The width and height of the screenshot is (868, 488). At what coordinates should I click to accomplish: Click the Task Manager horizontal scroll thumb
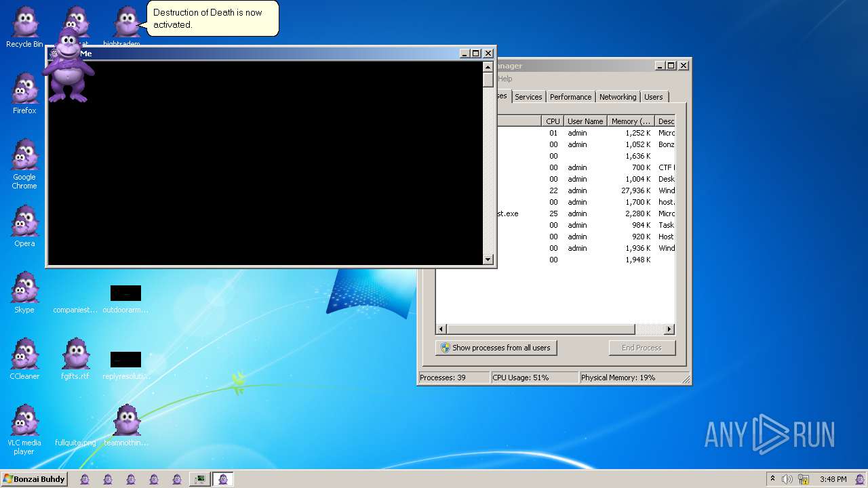click(540, 329)
